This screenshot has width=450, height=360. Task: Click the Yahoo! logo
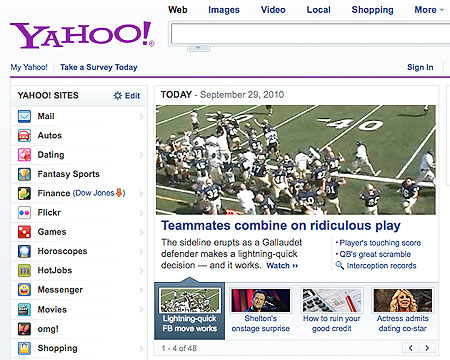coord(82,35)
